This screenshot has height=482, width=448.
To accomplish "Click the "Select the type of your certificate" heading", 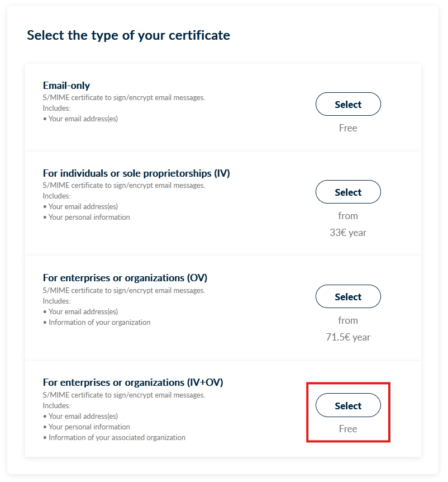I will 128,35.
